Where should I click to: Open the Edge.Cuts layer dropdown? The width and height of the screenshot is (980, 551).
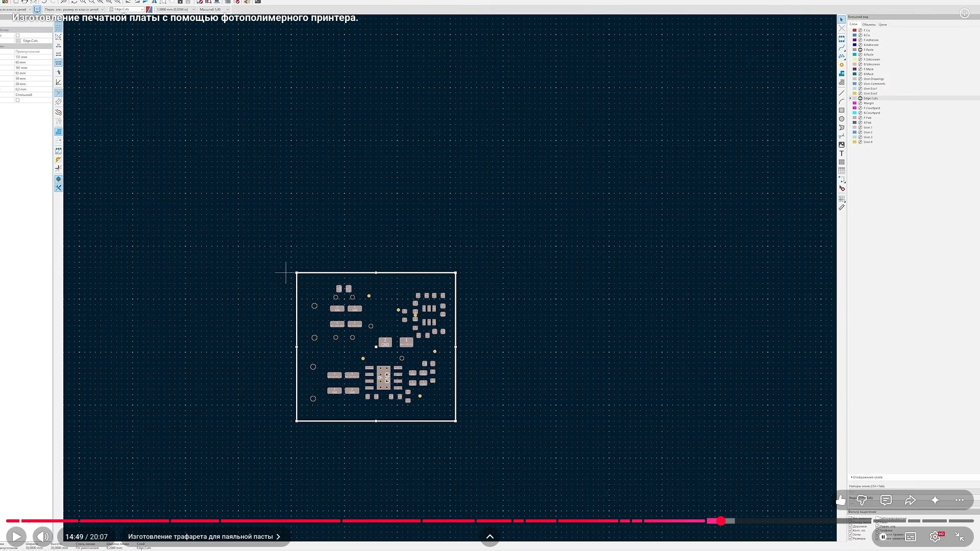pos(127,9)
